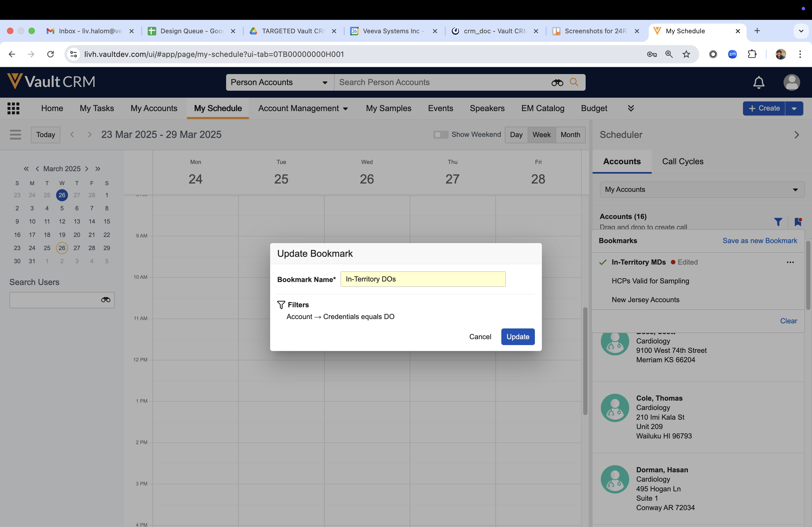The image size is (812, 527).
Task: Open the hamburger menu beside Today
Action: (x=15, y=135)
